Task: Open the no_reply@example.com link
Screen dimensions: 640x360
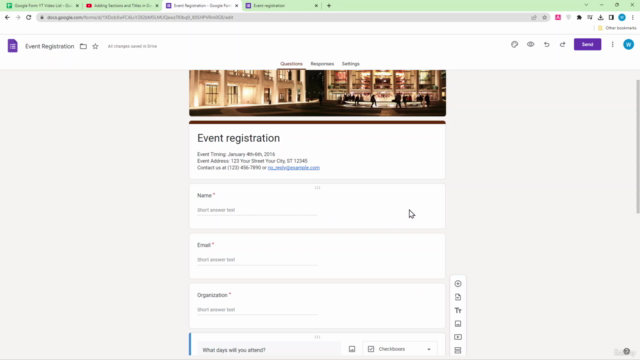Action: 293,168
